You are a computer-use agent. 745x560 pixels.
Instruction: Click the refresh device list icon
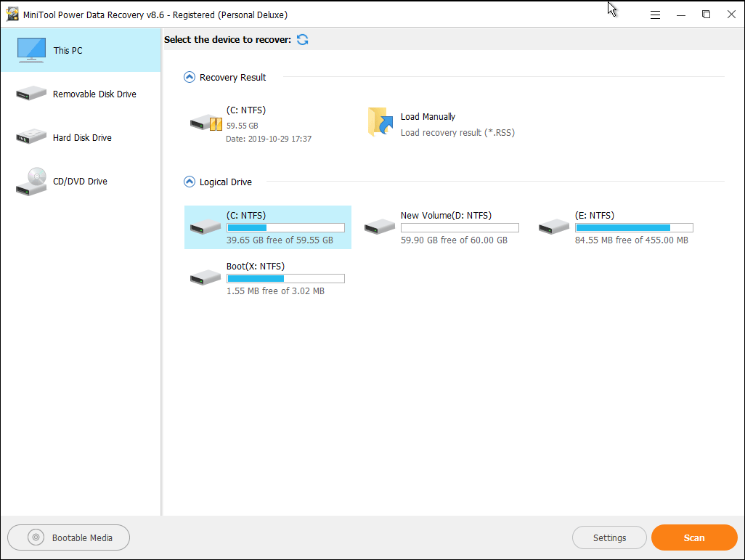click(x=302, y=39)
